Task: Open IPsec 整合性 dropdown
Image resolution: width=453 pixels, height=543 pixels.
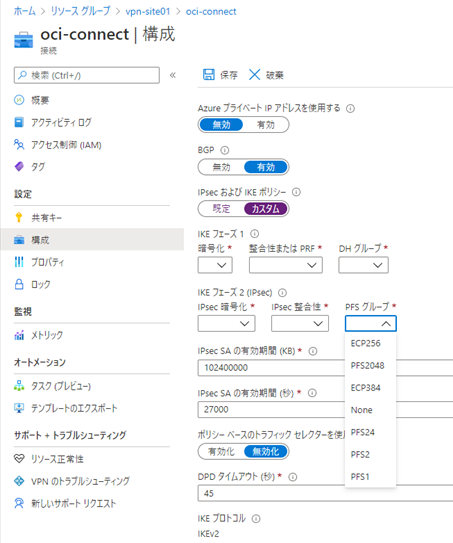Action: [x=300, y=323]
